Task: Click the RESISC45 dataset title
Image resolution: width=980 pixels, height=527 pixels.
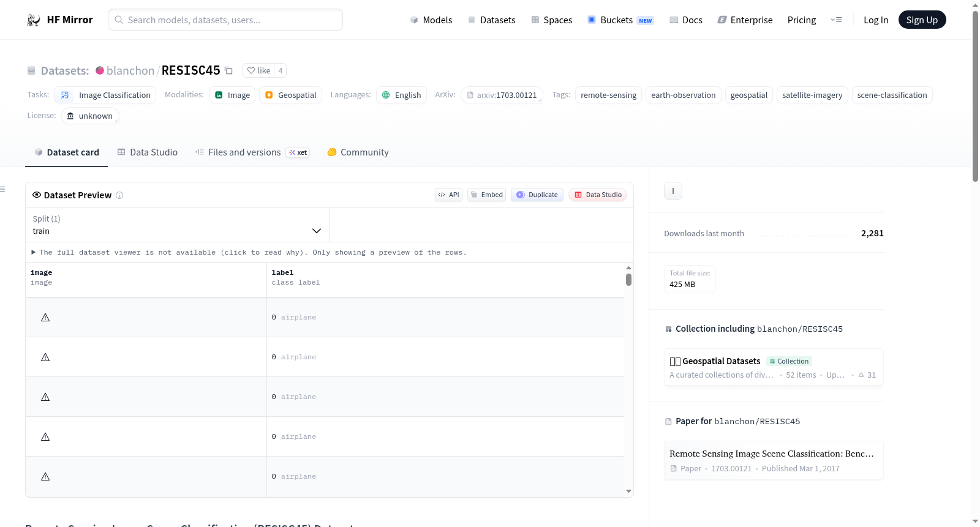Action: [190, 70]
